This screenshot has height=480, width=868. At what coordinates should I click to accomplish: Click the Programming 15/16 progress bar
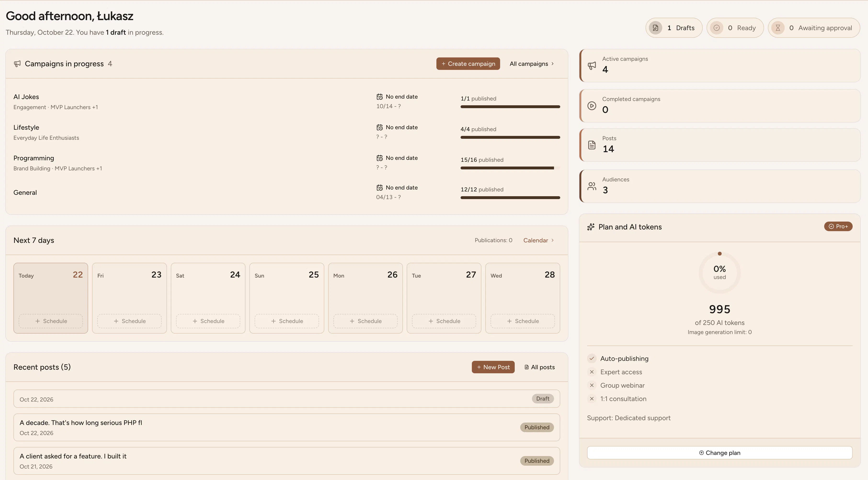[x=510, y=168]
